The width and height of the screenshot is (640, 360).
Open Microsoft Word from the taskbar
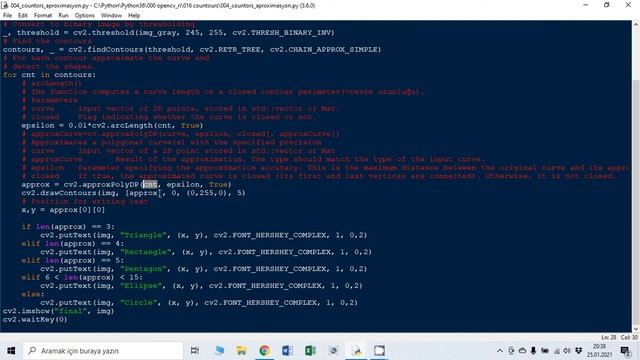287,351
